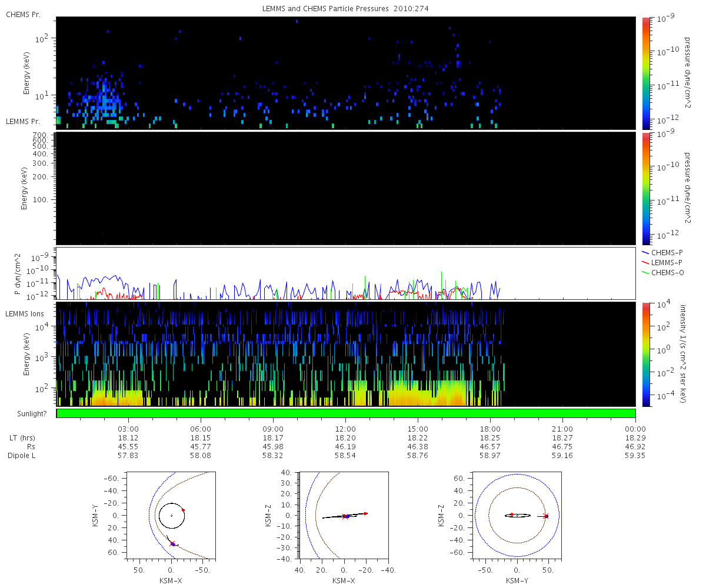Open the KSM-X versus KSM-Y orbit plot
This screenshot has height=588, width=706.
pos(171,515)
